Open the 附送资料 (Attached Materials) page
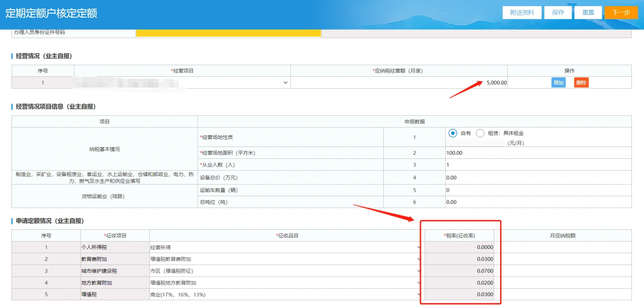The width and height of the screenshot is (644, 307). pos(522,12)
